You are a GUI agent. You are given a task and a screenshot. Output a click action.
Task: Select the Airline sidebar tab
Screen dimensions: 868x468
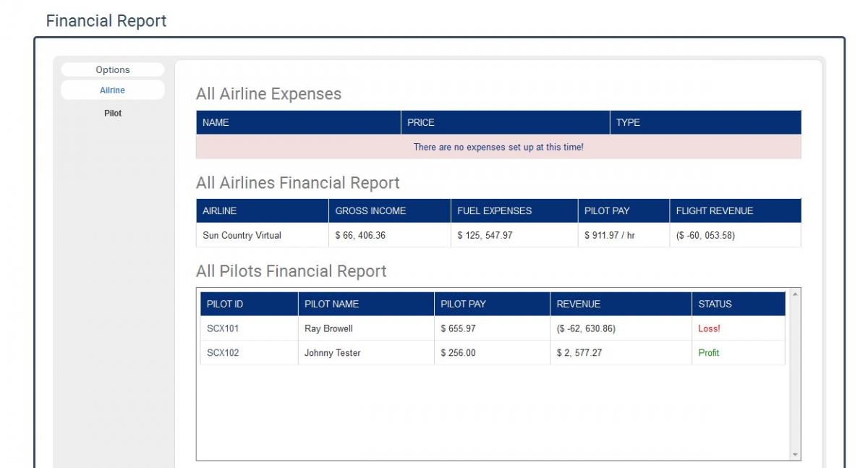tap(113, 90)
